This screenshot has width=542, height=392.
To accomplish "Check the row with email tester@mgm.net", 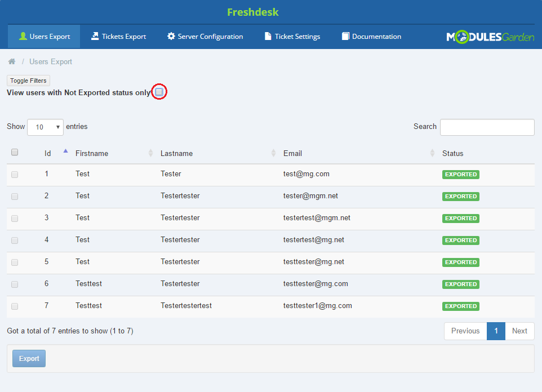I will (15, 197).
